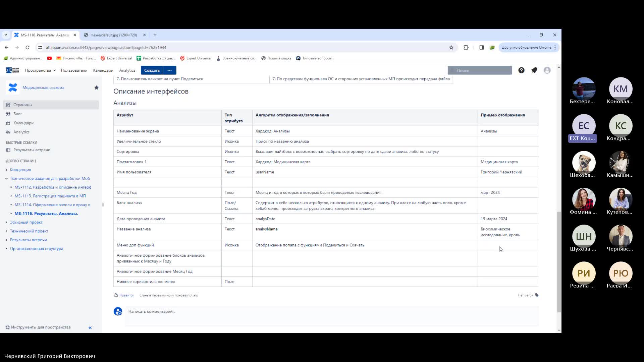
Task: Star the Медицинская система space
Action: coord(97,87)
